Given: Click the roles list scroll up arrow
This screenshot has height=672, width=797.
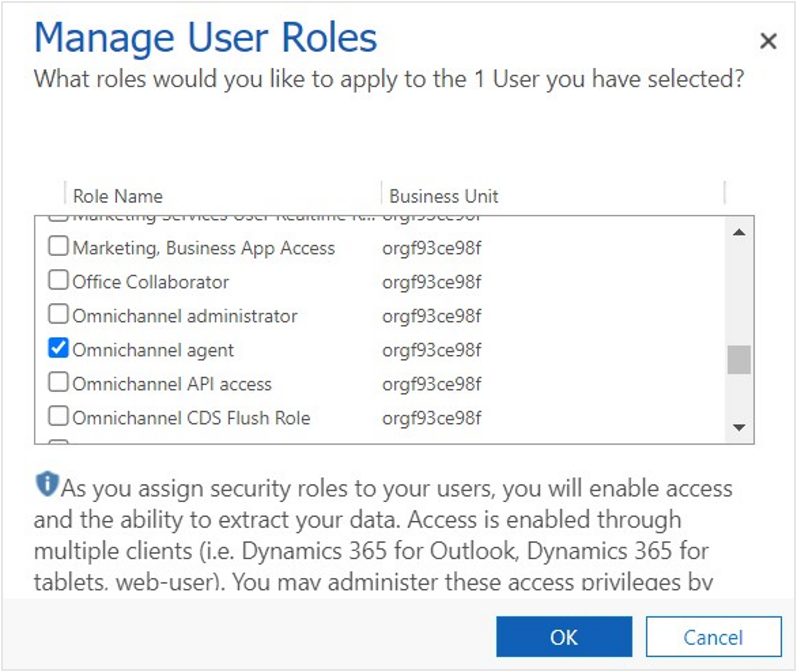Looking at the screenshot, I should pyautogui.click(x=739, y=232).
